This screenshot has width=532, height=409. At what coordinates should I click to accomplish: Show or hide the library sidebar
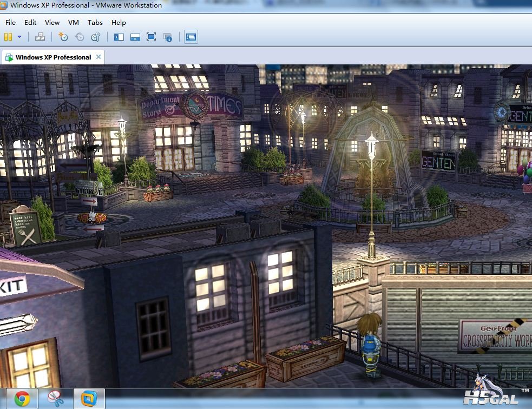119,37
